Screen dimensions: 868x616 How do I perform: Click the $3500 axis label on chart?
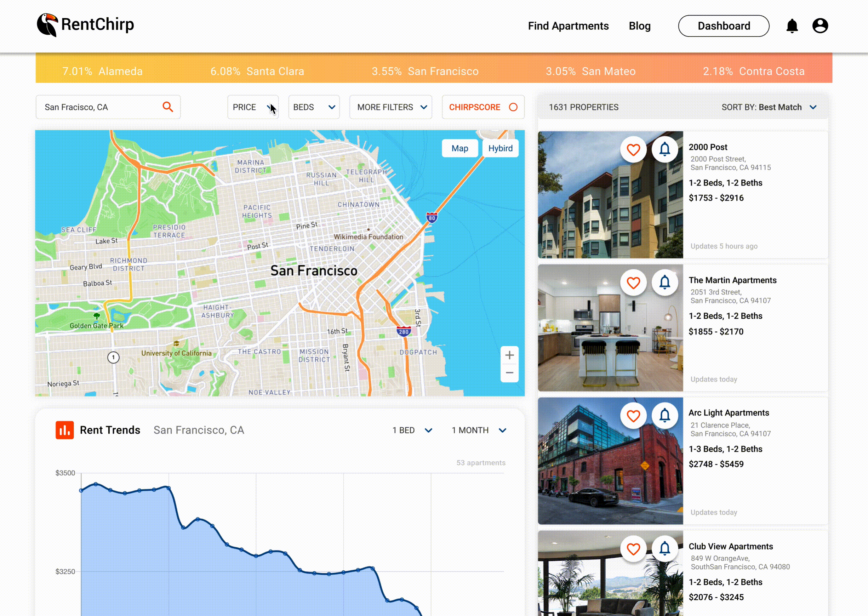coord(65,473)
